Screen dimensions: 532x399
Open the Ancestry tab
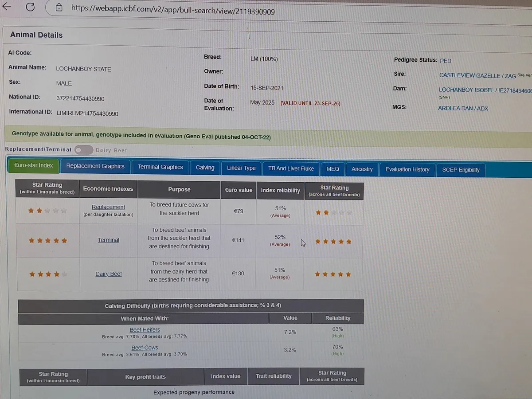(362, 169)
